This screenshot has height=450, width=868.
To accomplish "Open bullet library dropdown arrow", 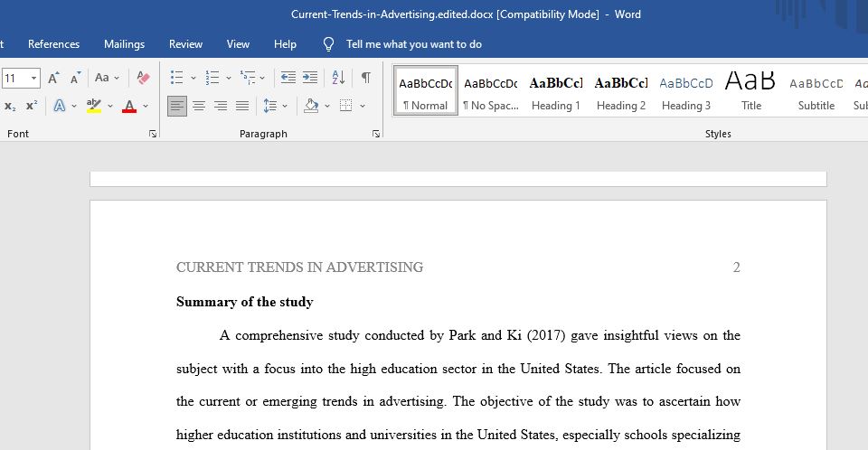I will click(193, 78).
